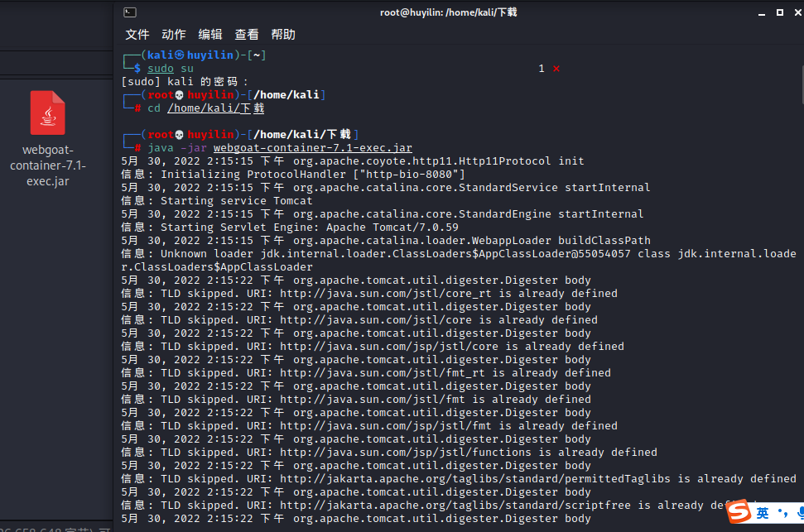Viewport: 804px width, 532px height.
Task: Click the Initializing ProtocolHandler http-bio-8080 line
Action: 293,175
